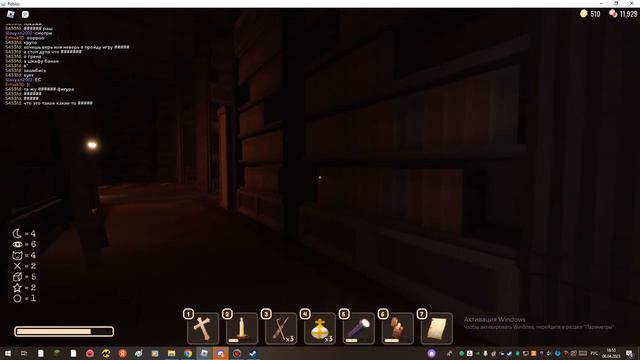Equip the lighter in hotbar slot 6
The height and width of the screenshot is (360, 640).
398,329
